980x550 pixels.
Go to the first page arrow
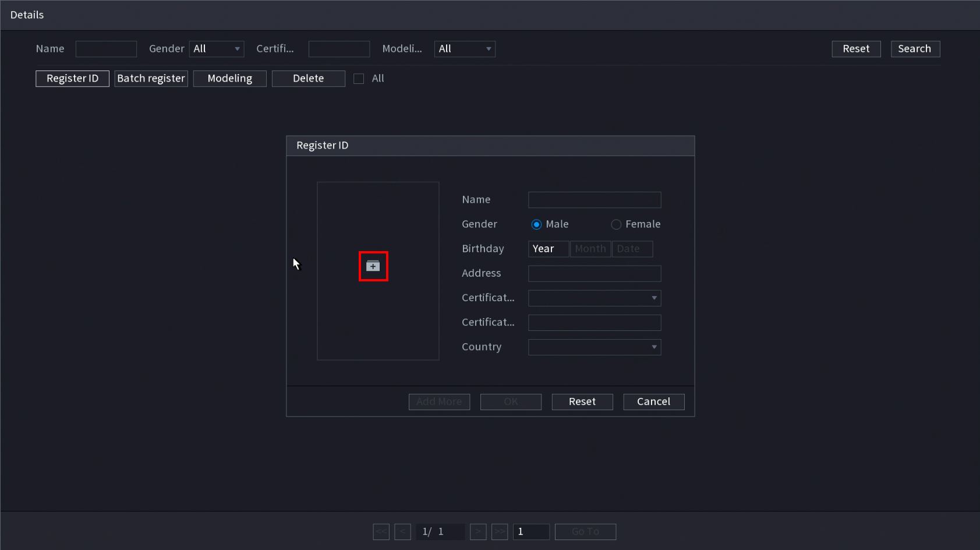381,531
